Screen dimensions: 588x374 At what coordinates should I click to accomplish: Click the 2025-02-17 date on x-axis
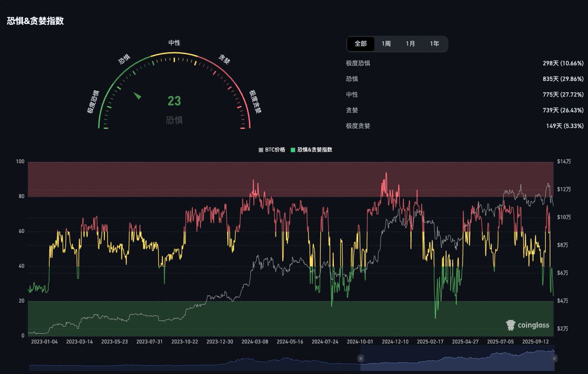[x=430, y=341]
